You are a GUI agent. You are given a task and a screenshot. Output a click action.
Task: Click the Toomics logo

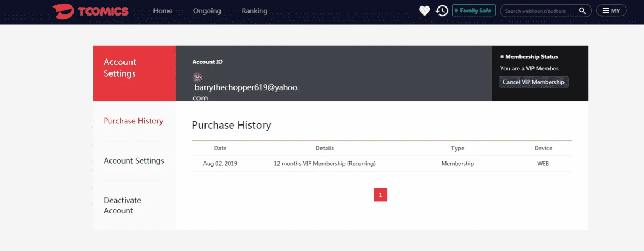[x=90, y=11]
